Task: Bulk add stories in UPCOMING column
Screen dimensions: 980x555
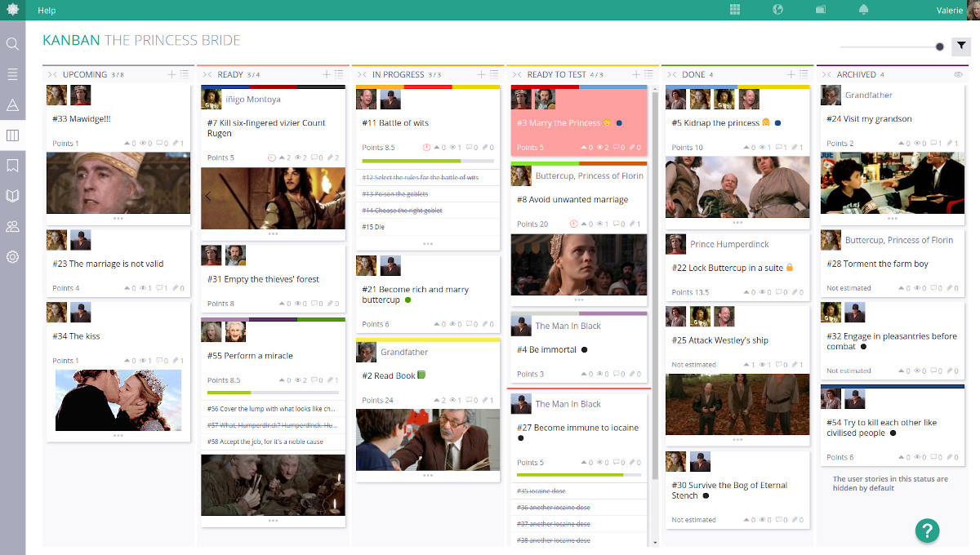Action: pyautogui.click(x=185, y=74)
